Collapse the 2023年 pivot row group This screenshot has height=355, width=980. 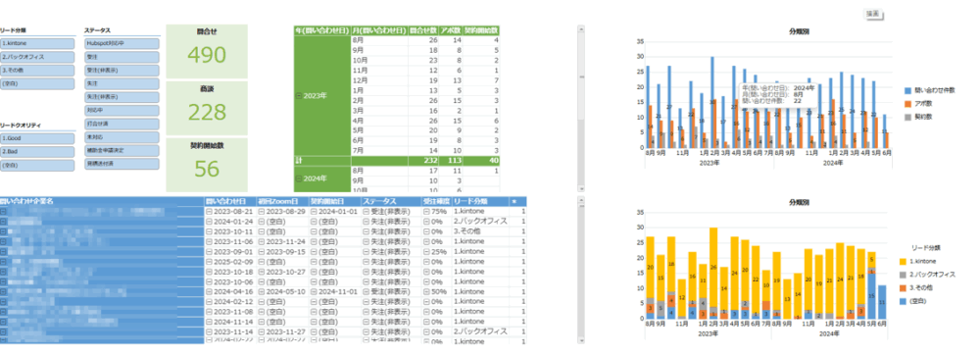click(298, 96)
